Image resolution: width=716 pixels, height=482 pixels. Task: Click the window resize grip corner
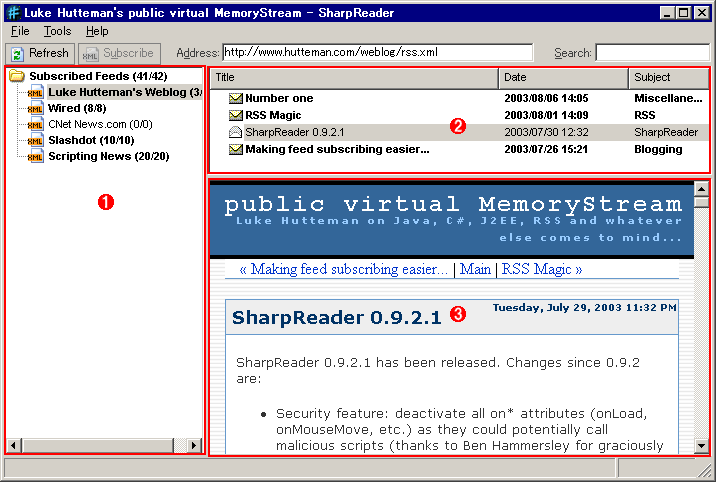click(705, 471)
